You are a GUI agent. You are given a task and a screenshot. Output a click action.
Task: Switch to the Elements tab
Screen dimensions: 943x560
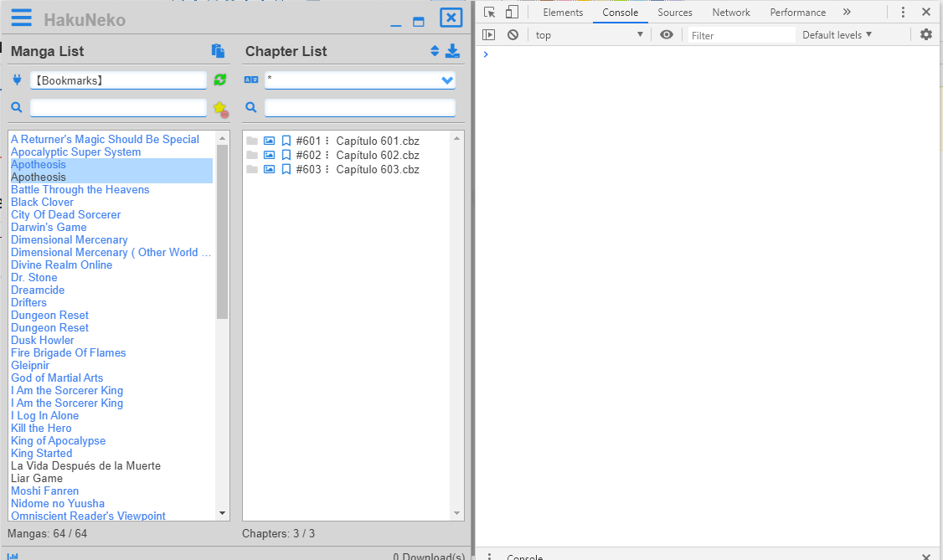click(x=563, y=12)
